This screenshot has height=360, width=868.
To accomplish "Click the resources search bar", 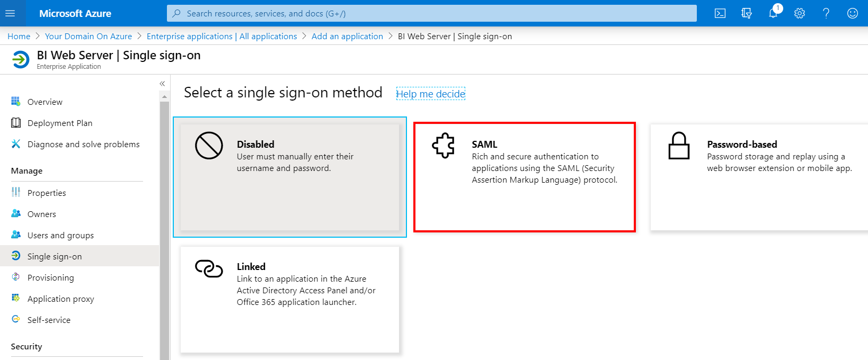I will coord(432,13).
